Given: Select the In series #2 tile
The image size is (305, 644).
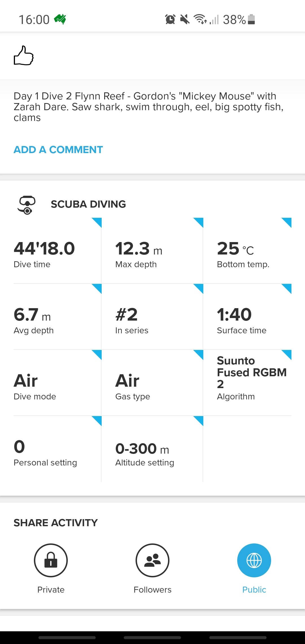Looking at the screenshot, I should pos(152,318).
